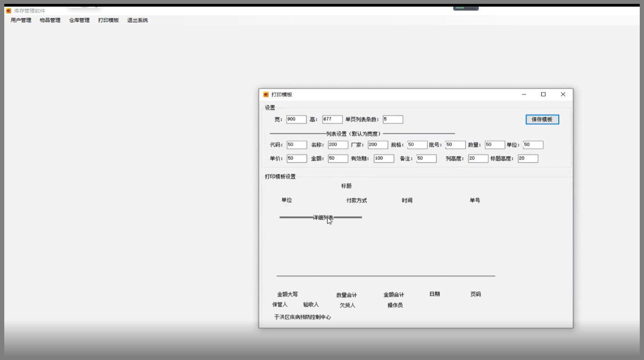Select the 付款方式 label in the template
Screen dimensions: 644x360
click(x=357, y=200)
